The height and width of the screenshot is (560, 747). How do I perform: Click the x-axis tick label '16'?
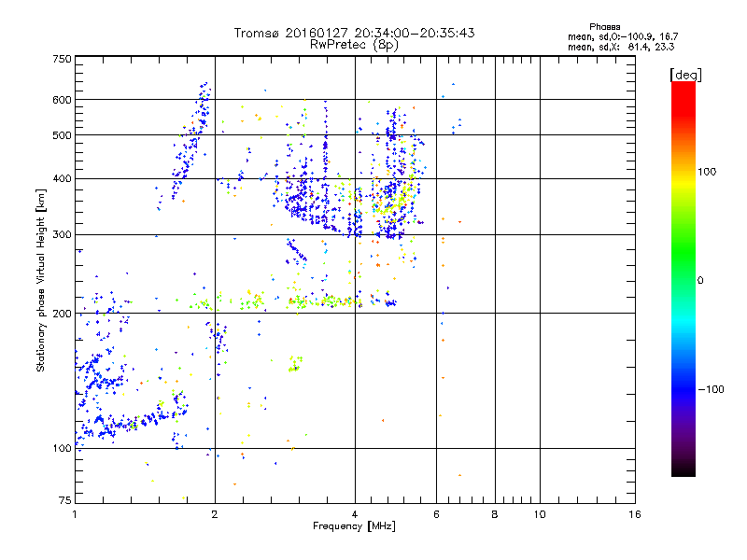pos(635,514)
